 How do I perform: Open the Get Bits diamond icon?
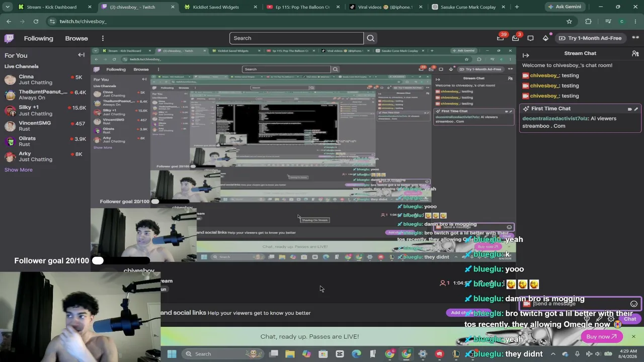tap(545, 38)
